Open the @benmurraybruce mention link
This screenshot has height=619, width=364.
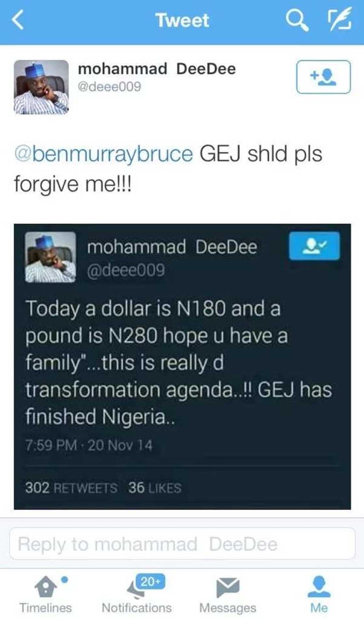[x=104, y=154]
